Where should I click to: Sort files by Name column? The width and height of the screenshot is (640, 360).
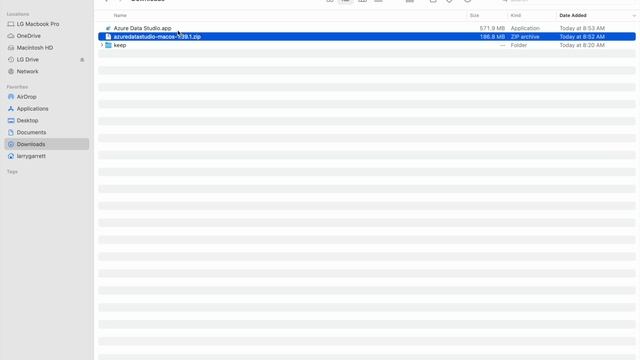click(x=120, y=16)
